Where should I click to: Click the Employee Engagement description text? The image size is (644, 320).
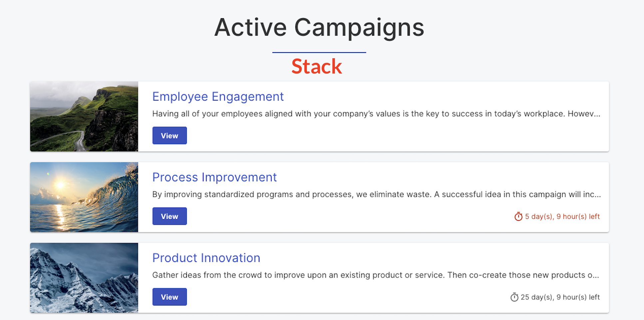point(376,114)
